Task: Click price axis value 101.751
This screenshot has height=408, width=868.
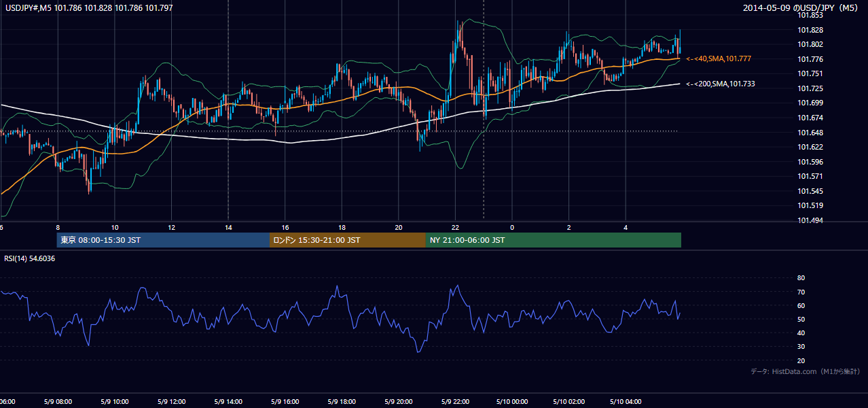Action: coord(810,74)
